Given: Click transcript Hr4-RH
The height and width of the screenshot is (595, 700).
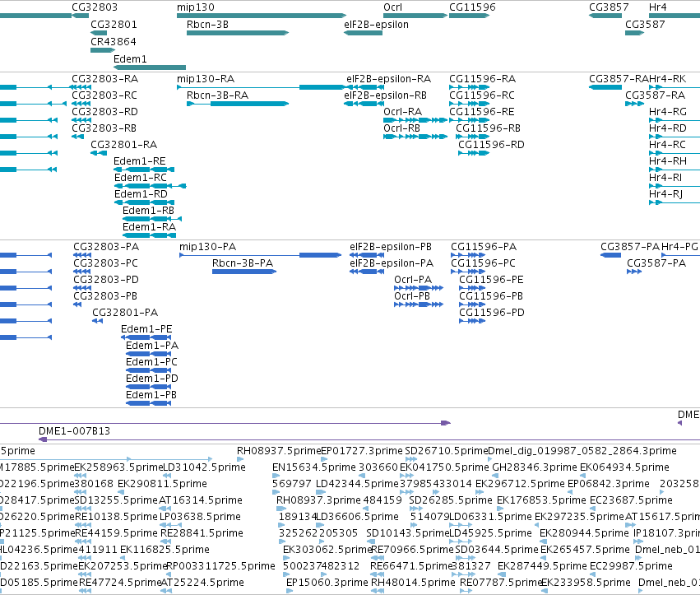Looking at the screenshot, I should point(675,170).
